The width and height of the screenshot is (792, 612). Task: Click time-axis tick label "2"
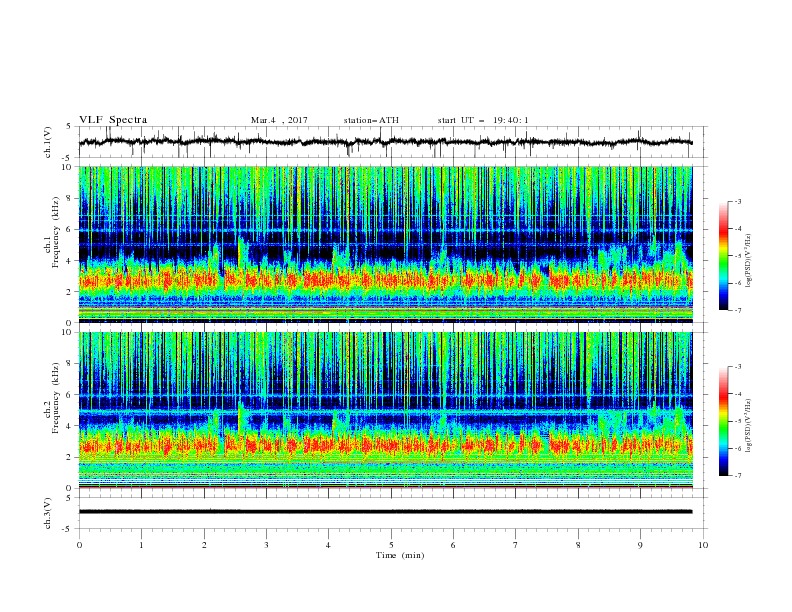(x=204, y=545)
